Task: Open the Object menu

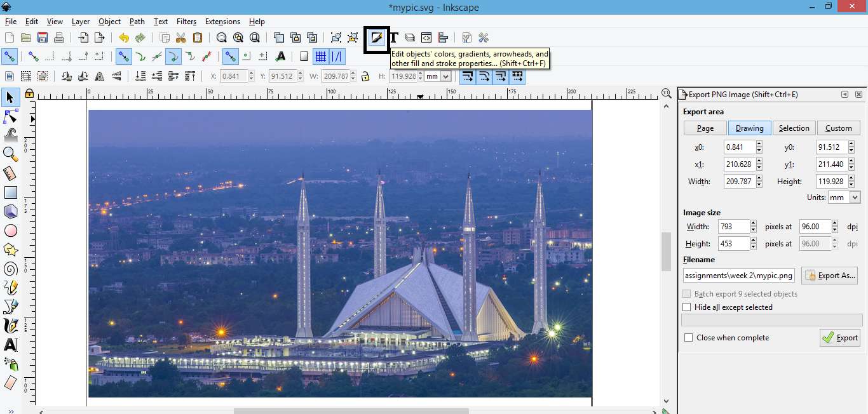Action: [109, 22]
